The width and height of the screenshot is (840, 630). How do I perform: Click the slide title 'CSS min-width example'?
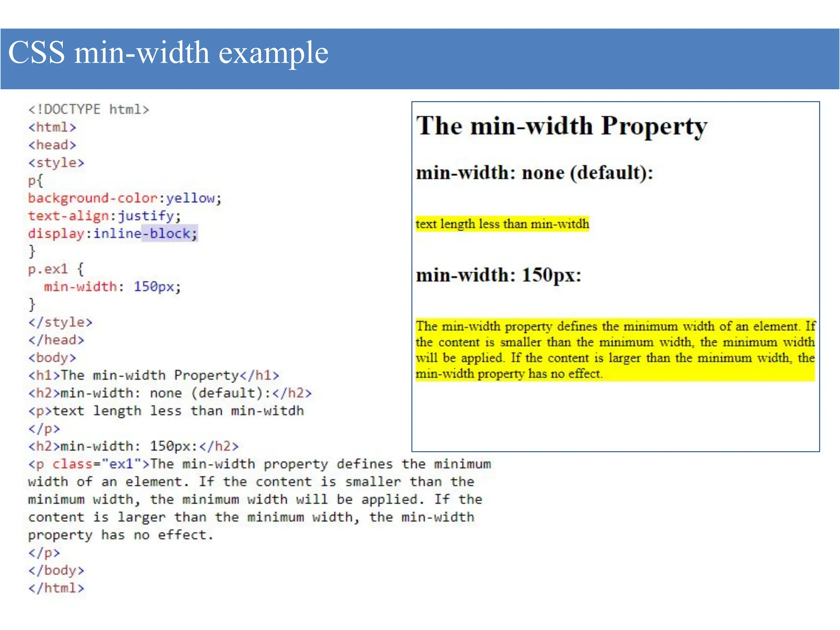click(168, 53)
